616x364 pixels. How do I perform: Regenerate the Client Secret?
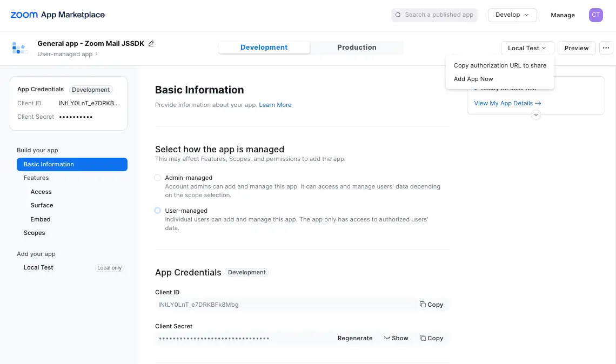click(354, 338)
